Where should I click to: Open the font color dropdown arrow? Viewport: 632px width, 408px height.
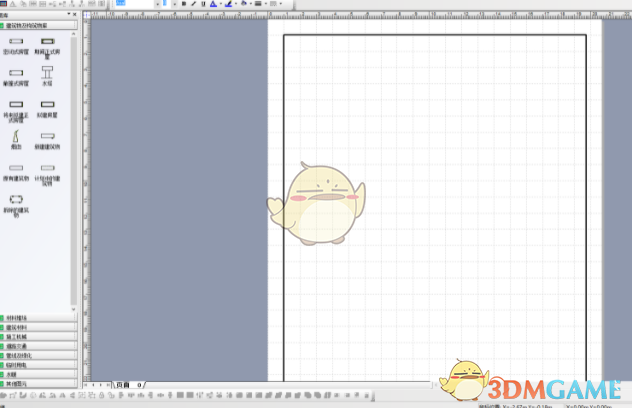(220, 4)
